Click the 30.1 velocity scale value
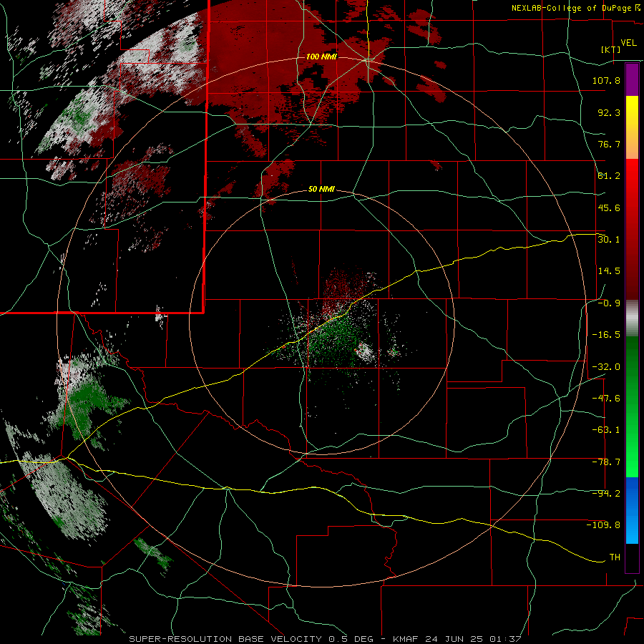The image size is (644, 644). coord(609,239)
